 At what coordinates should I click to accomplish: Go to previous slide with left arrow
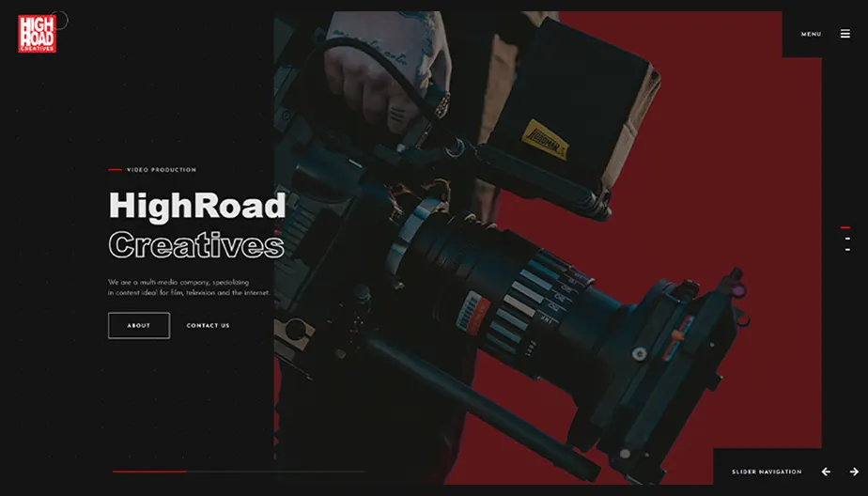pos(826,472)
